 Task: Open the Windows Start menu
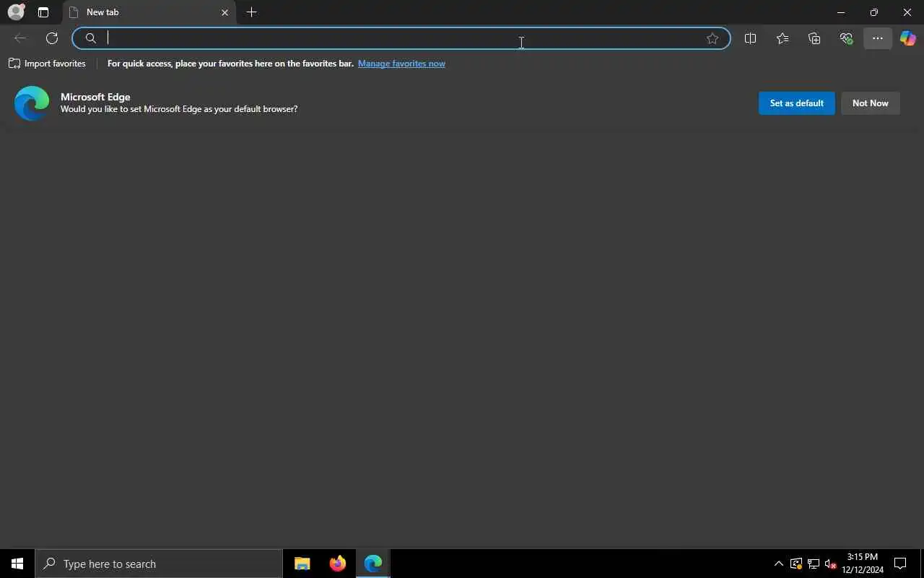tap(17, 564)
